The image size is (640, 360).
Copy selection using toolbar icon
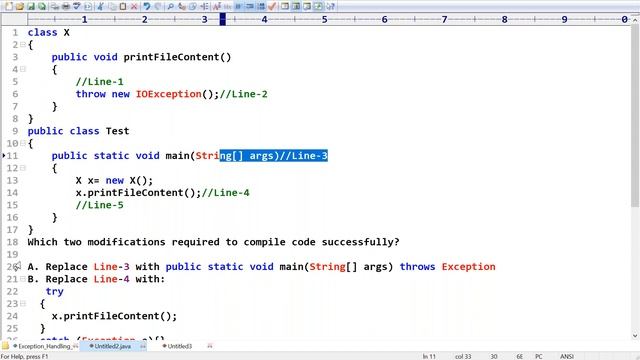click(112, 7)
